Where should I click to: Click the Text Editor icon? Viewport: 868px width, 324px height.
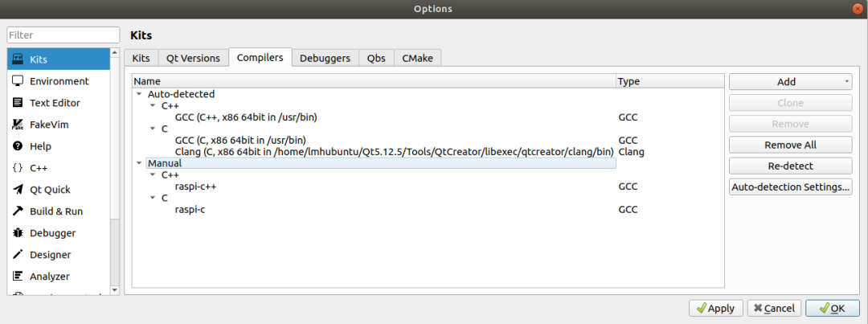[x=18, y=103]
